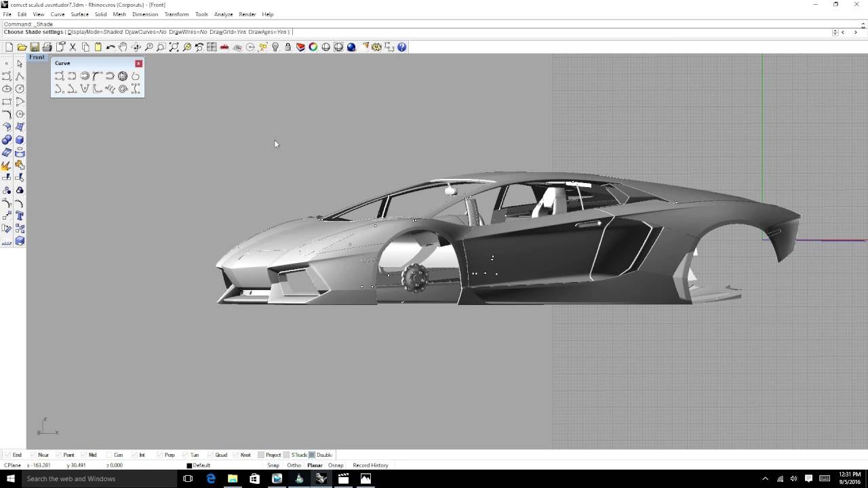
Task: Print using the printer toolbar icon
Action: tap(47, 47)
